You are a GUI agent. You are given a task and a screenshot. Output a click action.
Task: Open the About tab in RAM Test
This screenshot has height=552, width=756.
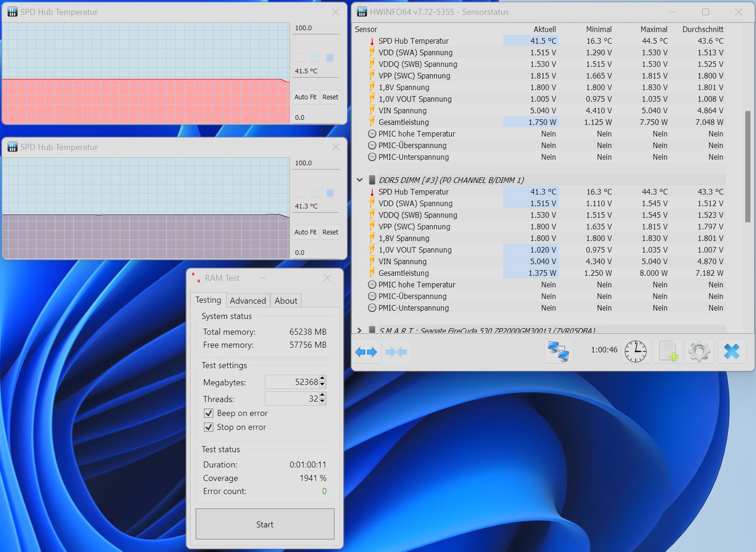286,300
